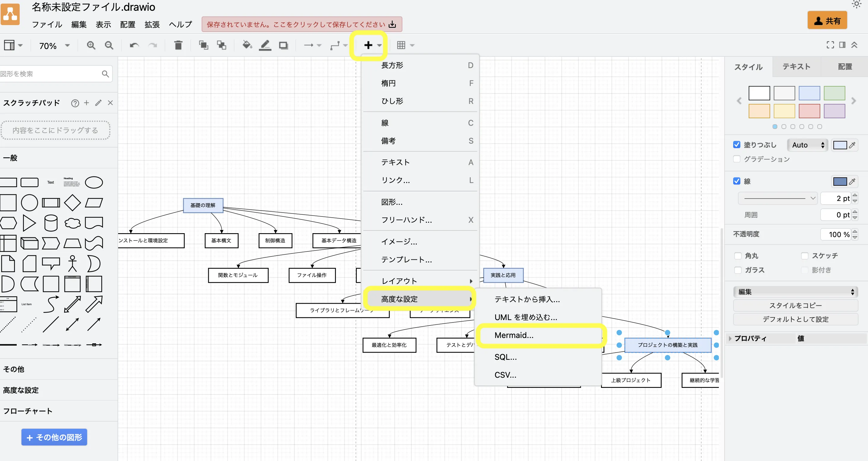Open the 70% zoom dropdown

[54, 45]
